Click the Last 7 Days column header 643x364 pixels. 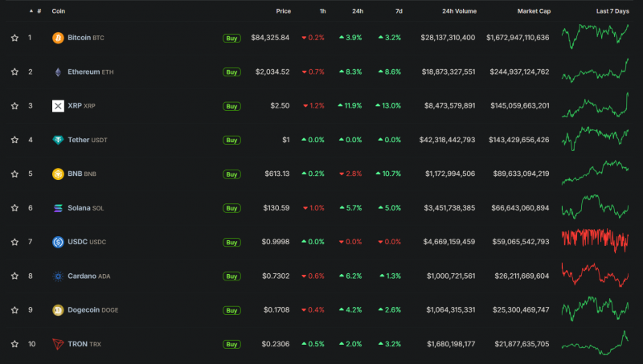tap(612, 11)
